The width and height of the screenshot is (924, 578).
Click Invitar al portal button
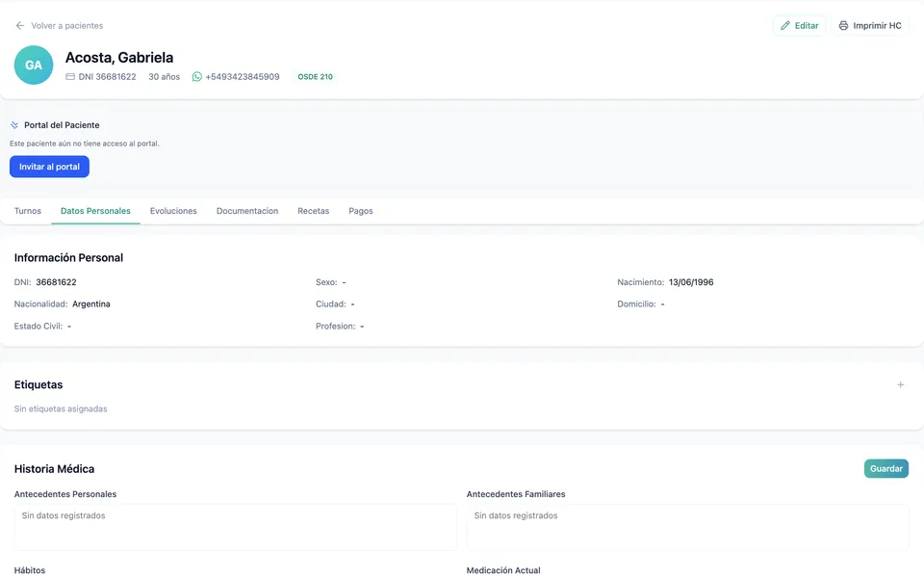coord(49,167)
